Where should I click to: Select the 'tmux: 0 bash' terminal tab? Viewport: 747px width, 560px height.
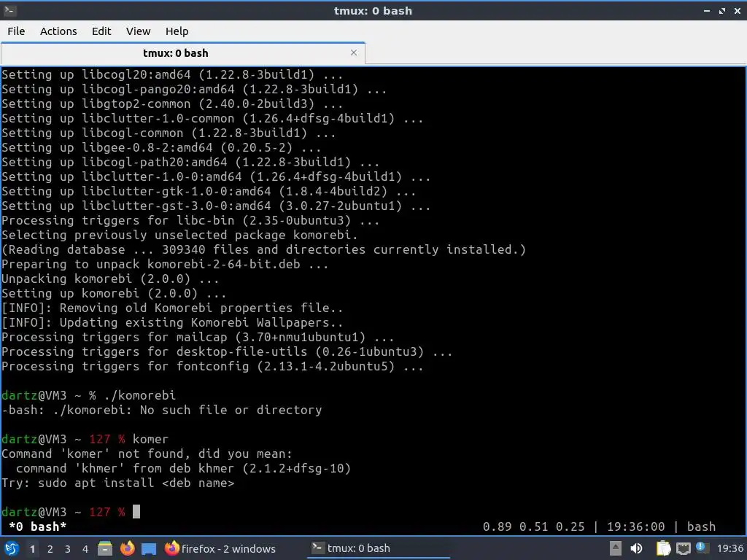(183, 53)
